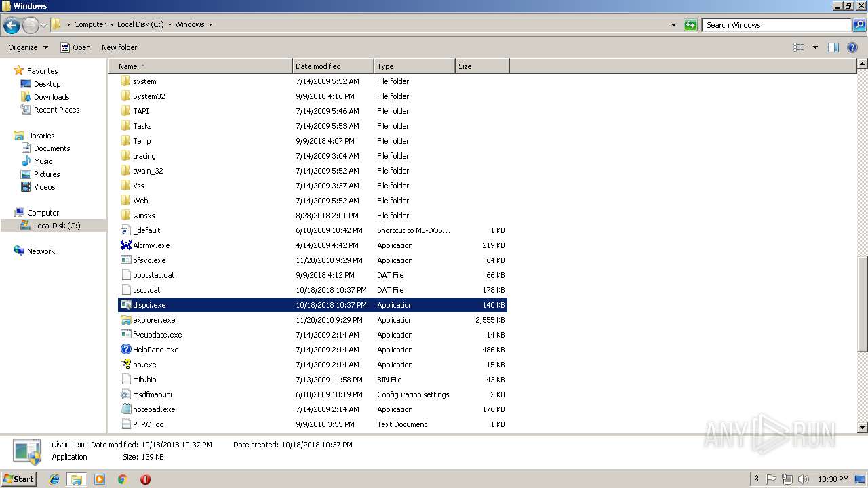Click the refresh button next to address bar
Image resolution: width=868 pixels, height=488 pixels.
click(690, 25)
